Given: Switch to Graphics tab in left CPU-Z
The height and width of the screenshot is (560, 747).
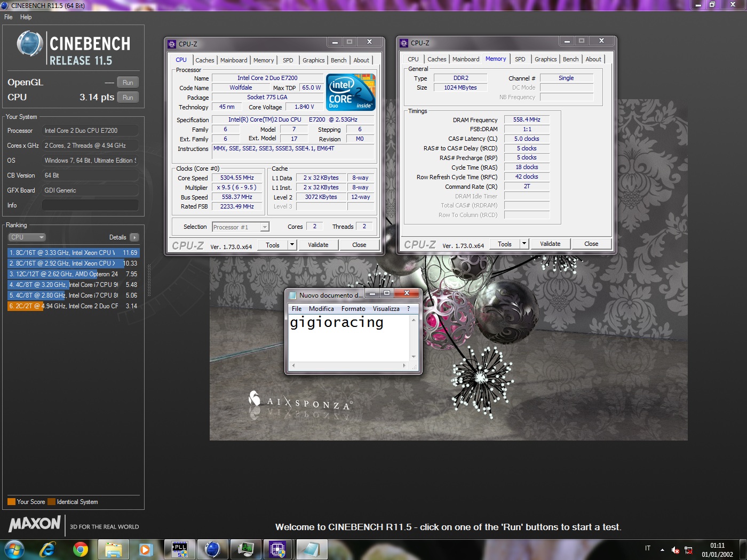Looking at the screenshot, I should point(314,60).
